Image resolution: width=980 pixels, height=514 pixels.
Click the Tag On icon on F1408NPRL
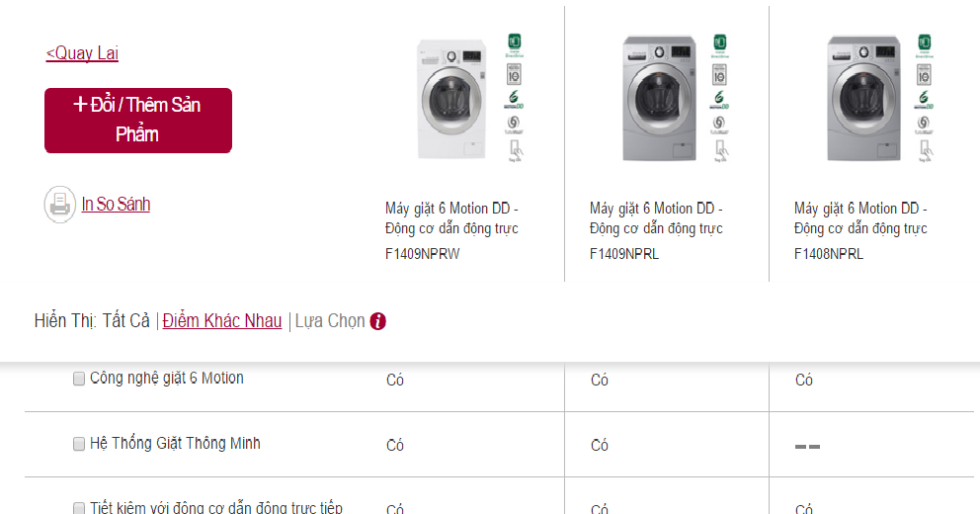(924, 149)
